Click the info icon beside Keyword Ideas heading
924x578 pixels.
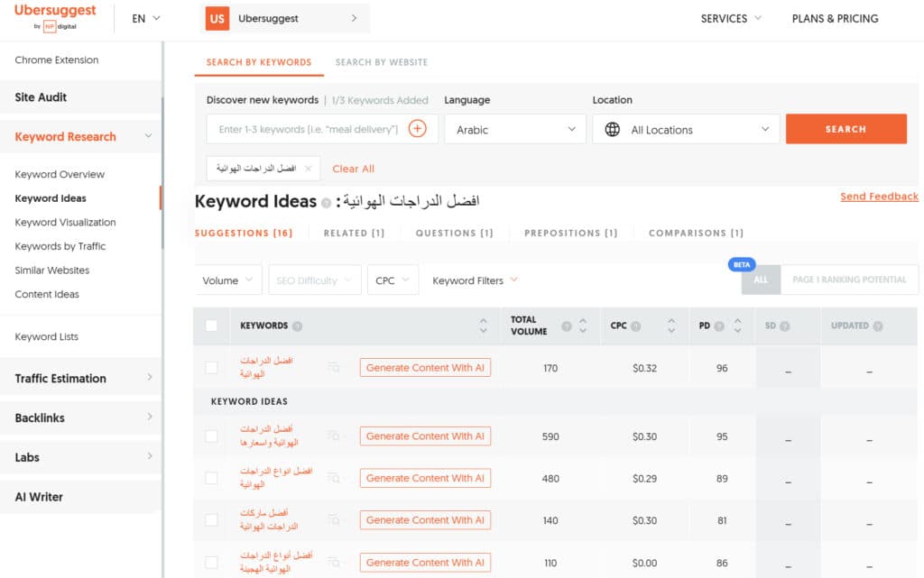[x=326, y=203]
